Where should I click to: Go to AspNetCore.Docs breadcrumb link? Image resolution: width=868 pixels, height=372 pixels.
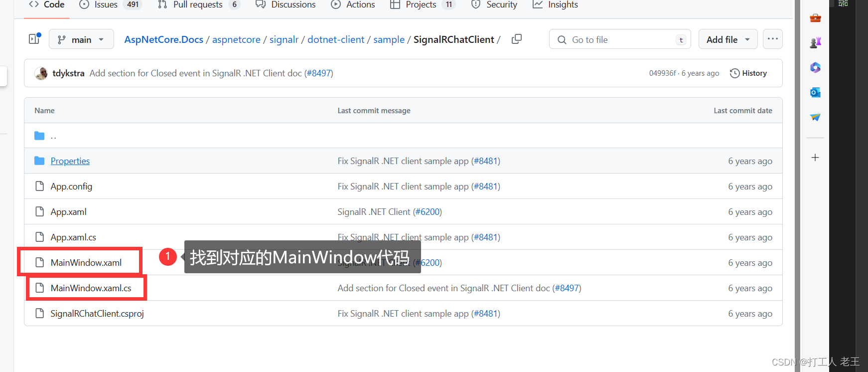coord(164,39)
